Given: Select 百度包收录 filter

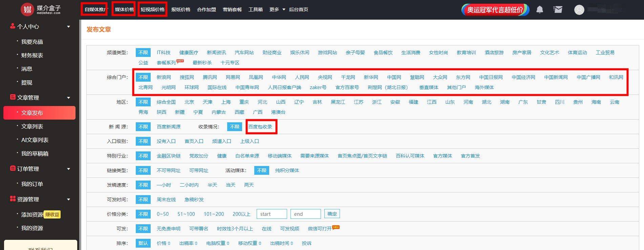Looking at the screenshot, I should [260, 127].
